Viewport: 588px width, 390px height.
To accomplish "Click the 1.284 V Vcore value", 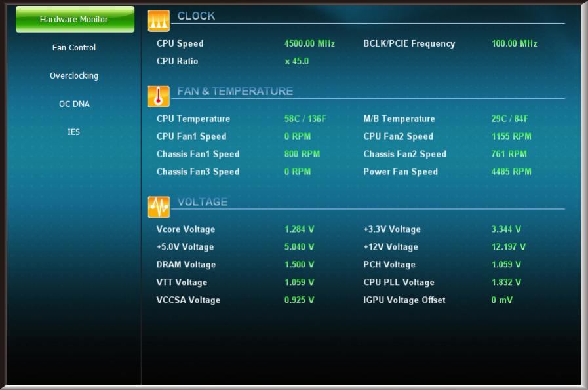I will point(300,229).
